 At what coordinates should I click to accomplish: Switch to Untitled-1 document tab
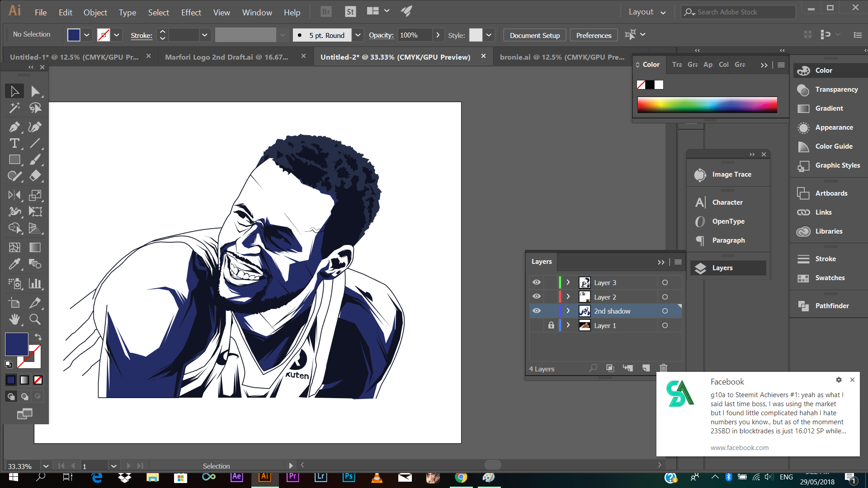[75, 57]
